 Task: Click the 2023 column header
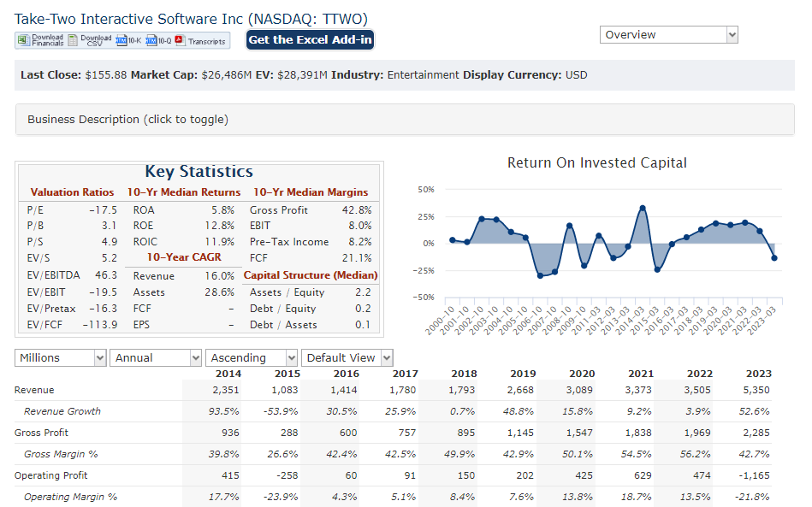click(758, 374)
